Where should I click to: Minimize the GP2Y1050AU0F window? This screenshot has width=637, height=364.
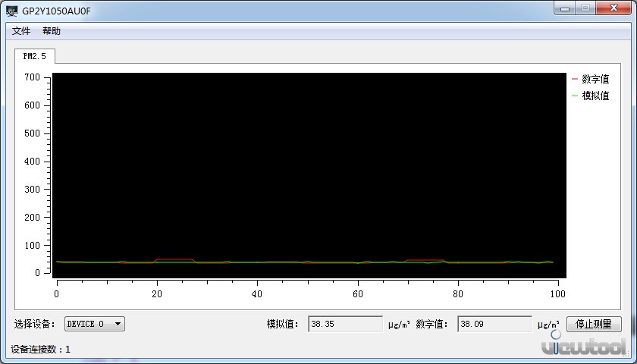click(x=565, y=8)
